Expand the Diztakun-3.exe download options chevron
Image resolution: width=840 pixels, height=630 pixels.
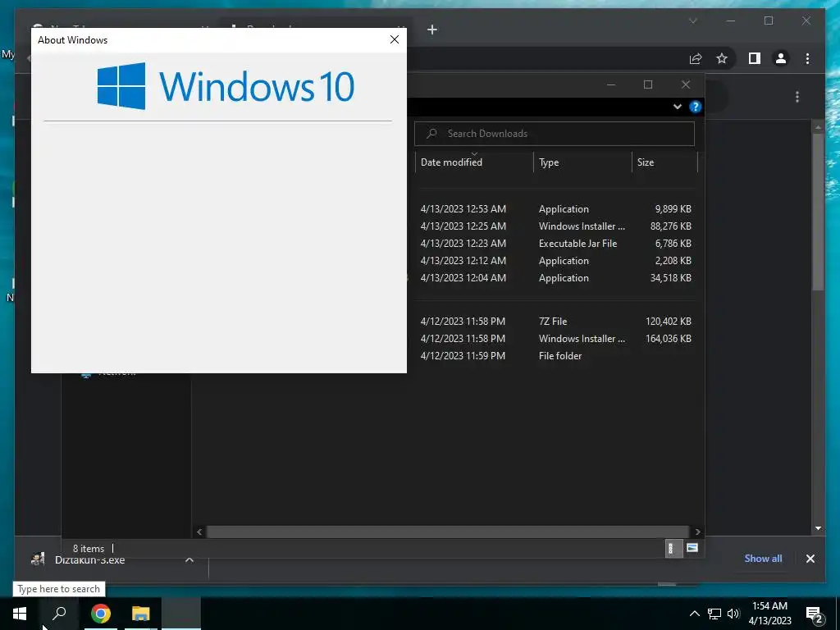coord(189,559)
